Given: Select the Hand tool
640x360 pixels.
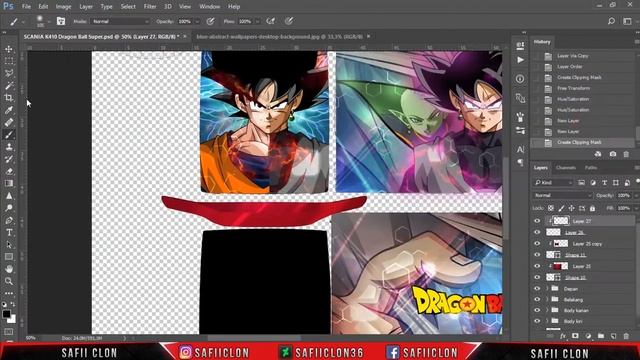Looking at the screenshot, I should tap(9, 269).
